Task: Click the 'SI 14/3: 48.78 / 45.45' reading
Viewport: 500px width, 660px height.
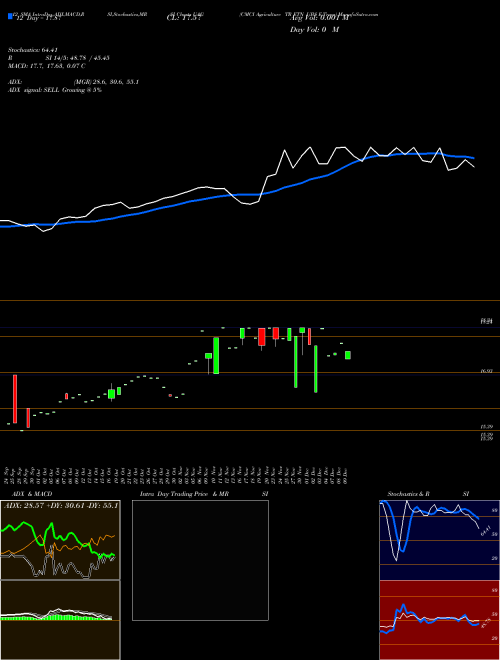Action: point(77,58)
